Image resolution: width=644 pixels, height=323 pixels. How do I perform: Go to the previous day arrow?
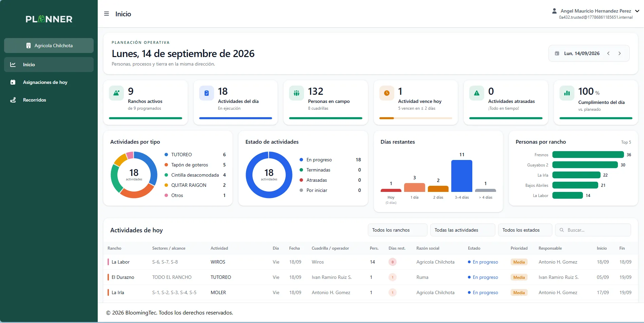[608, 53]
